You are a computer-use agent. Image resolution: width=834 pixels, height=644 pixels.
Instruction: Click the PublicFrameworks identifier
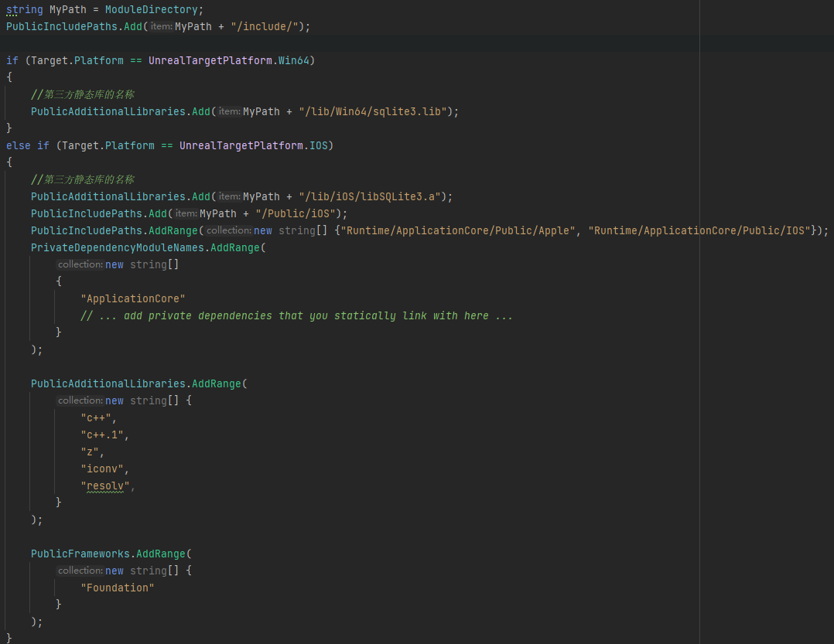point(80,554)
